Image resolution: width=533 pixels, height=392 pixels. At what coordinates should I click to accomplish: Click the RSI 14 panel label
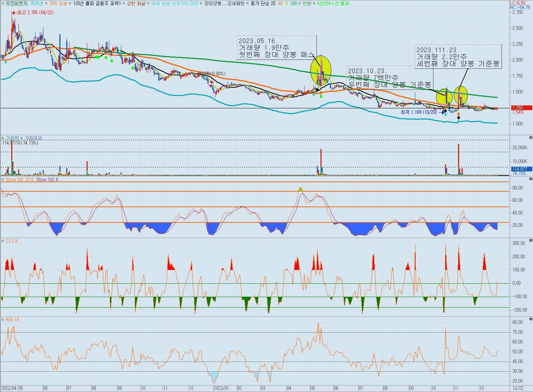click(x=12, y=320)
